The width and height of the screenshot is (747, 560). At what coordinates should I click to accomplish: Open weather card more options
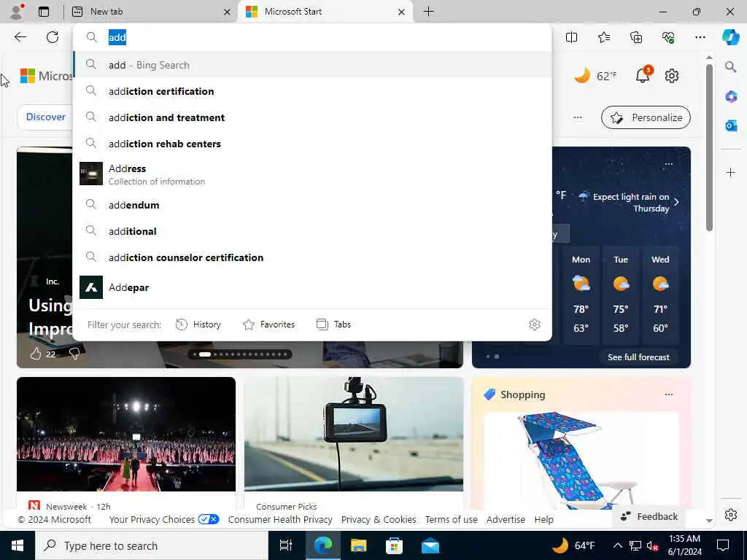(x=669, y=164)
